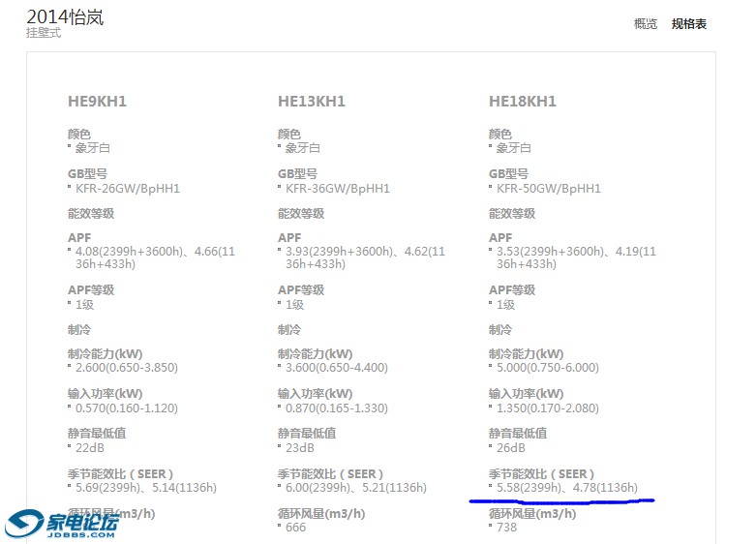Select SEER value 5.58(2399h)、4.78(1136h)
The width and height of the screenshot is (756, 544).
(x=567, y=488)
